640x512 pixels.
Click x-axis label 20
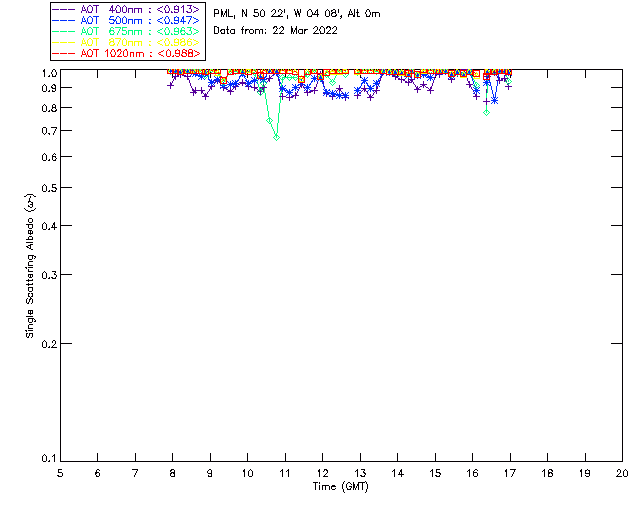622,473
